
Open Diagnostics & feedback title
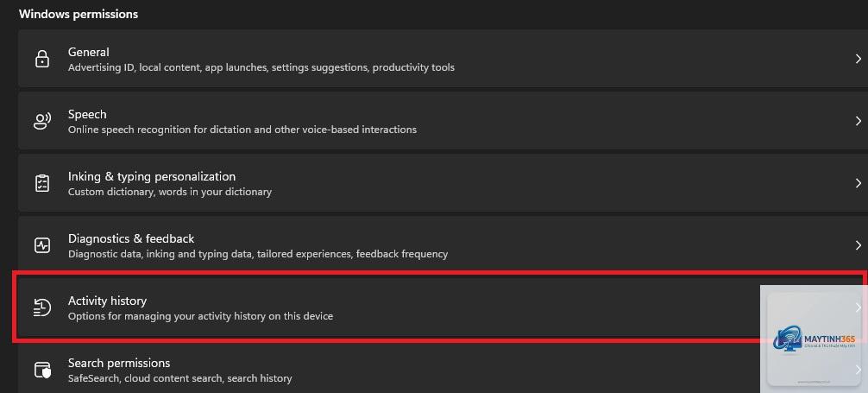131,238
